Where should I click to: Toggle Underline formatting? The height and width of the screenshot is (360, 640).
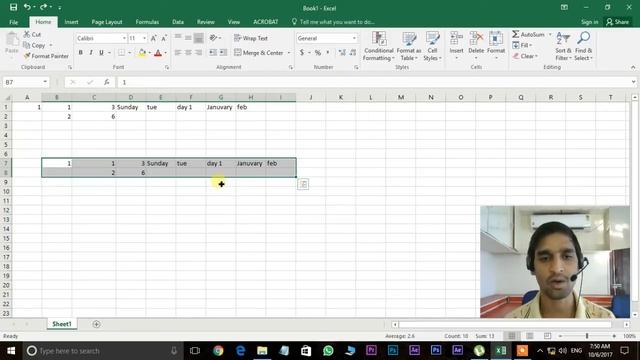101,53
